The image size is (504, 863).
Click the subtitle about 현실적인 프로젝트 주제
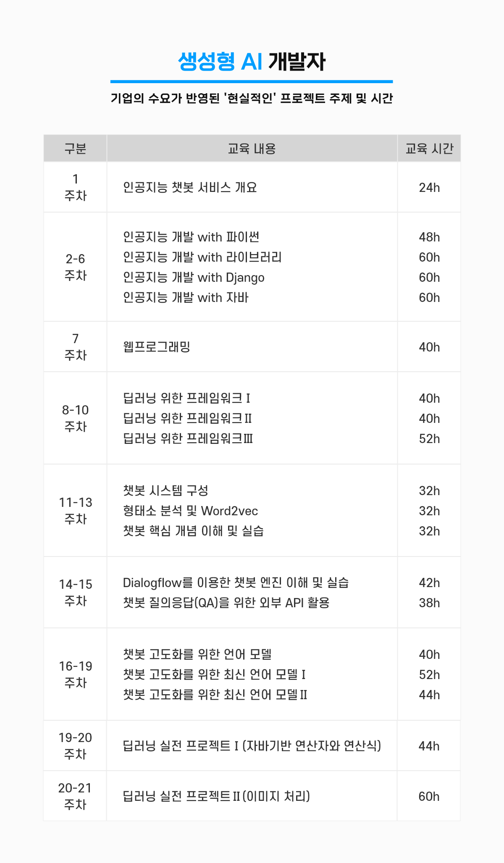(252, 98)
